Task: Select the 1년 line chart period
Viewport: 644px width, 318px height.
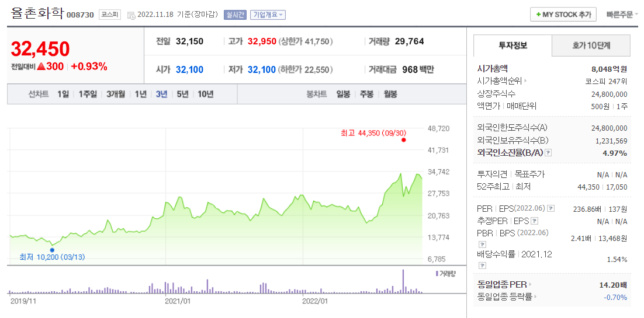Action: pyautogui.click(x=140, y=95)
